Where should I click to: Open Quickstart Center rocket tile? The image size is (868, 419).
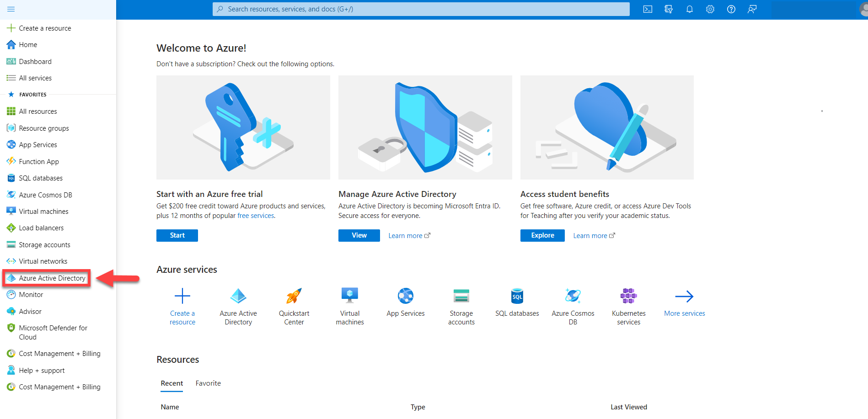[x=294, y=306]
